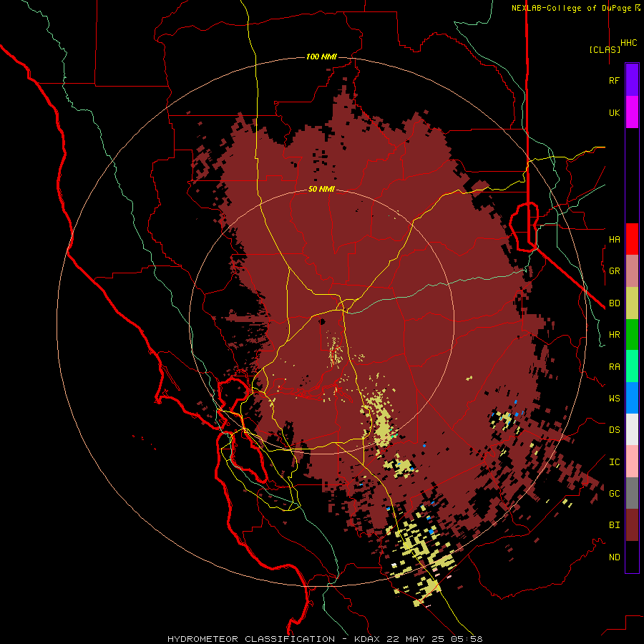Pick the HR green legend swatch

(x=632, y=335)
